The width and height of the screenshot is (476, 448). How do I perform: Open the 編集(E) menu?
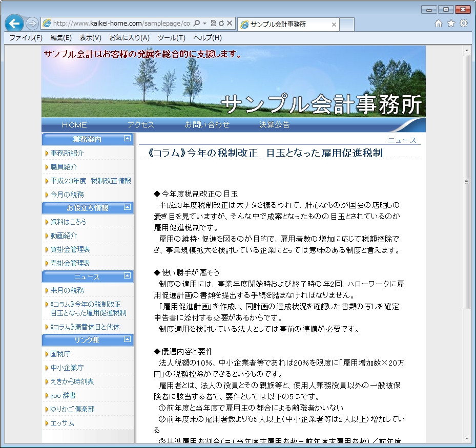(x=61, y=37)
